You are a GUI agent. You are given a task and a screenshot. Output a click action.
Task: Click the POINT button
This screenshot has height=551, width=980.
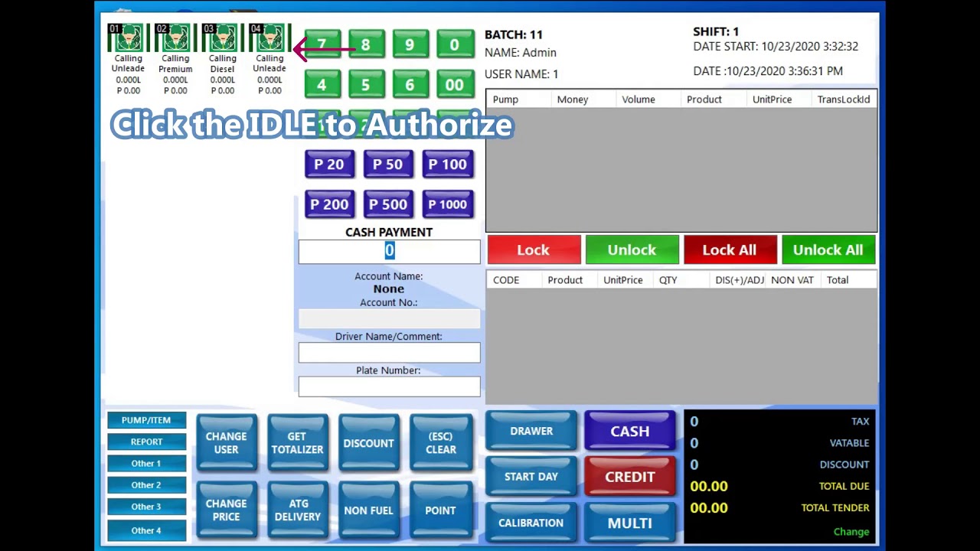tap(441, 510)
